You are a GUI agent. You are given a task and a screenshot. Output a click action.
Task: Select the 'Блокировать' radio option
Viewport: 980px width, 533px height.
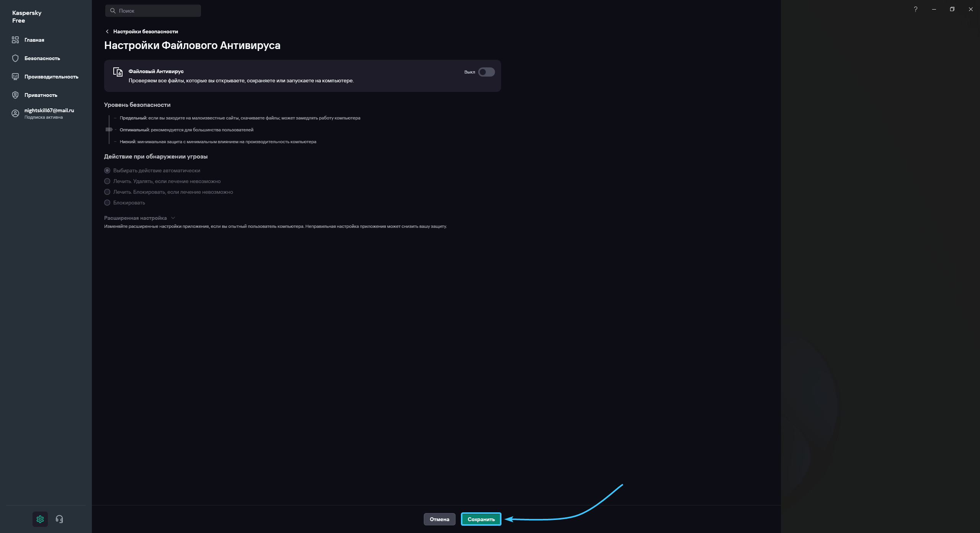point(107,203)
